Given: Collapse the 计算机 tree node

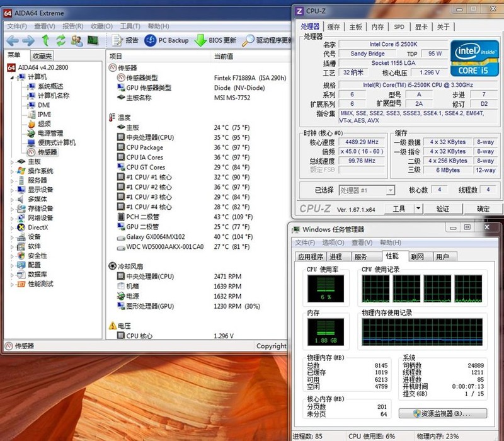Looking at the screenshot, I should (x=12, y=77).
